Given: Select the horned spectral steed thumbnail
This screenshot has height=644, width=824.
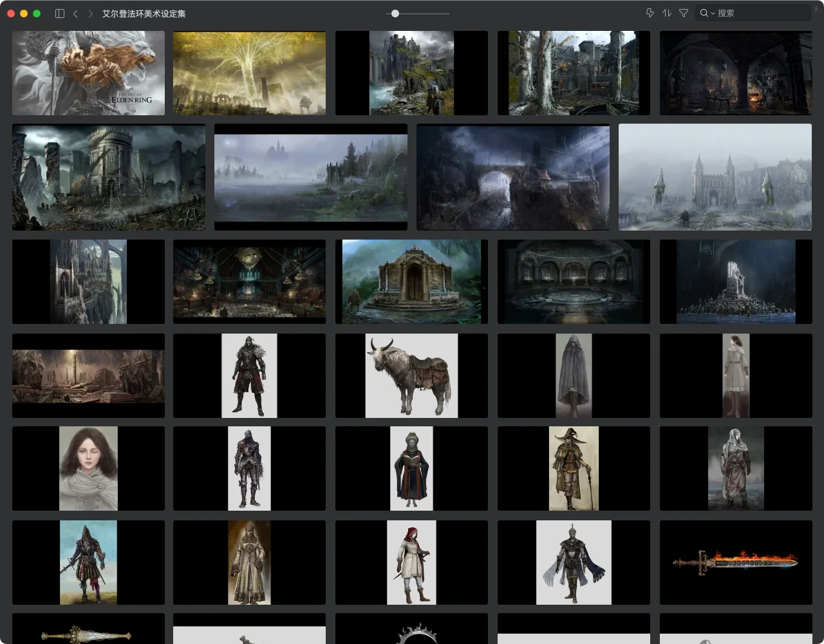Looking at the screenshot, I should pos(411,376).
